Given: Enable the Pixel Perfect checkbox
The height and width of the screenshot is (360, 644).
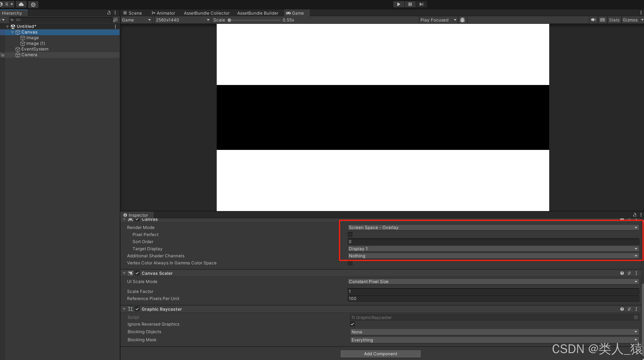Looking at the screenshot, I should (350, 235).
